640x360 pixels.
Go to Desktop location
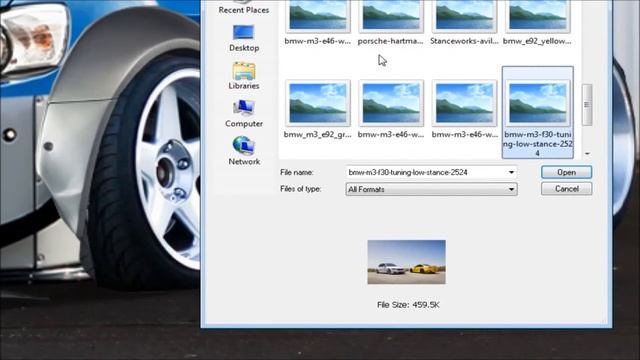pyautogui.click(x=244, y=39)
